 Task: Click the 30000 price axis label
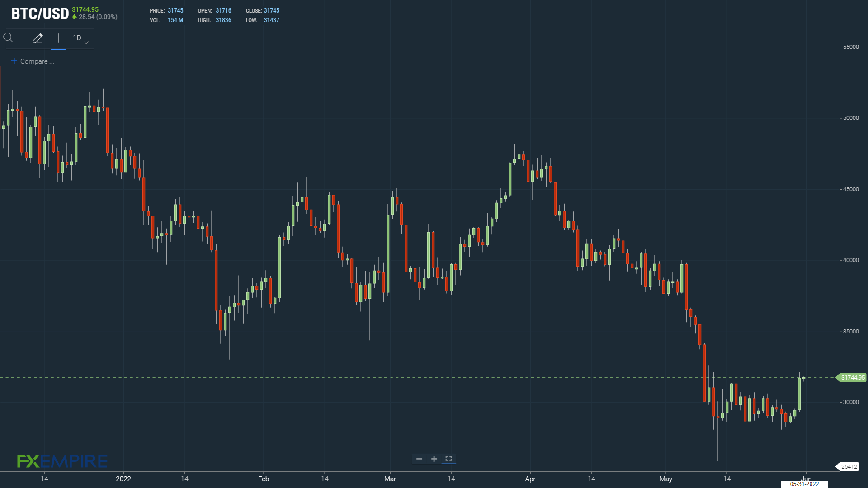[851, 402]
